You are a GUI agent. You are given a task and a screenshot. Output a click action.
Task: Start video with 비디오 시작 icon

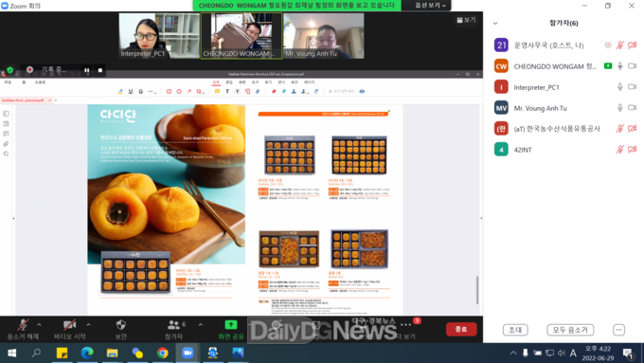69,325
